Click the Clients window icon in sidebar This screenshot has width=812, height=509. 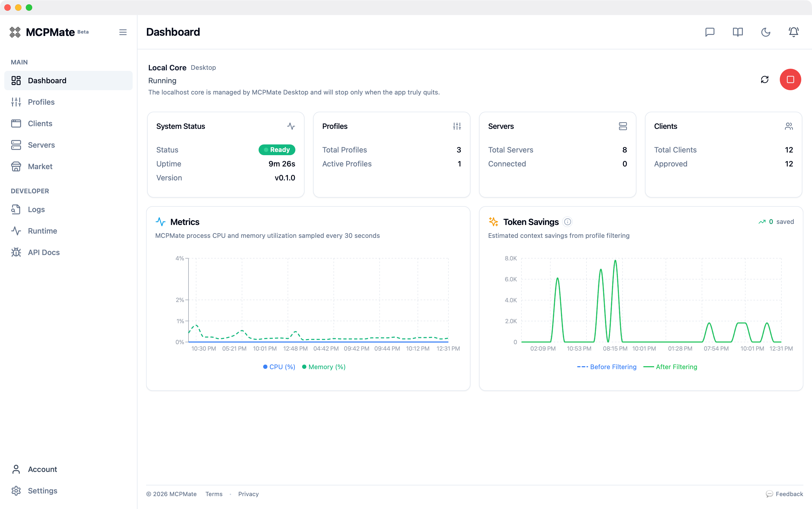tap(16, 123)
